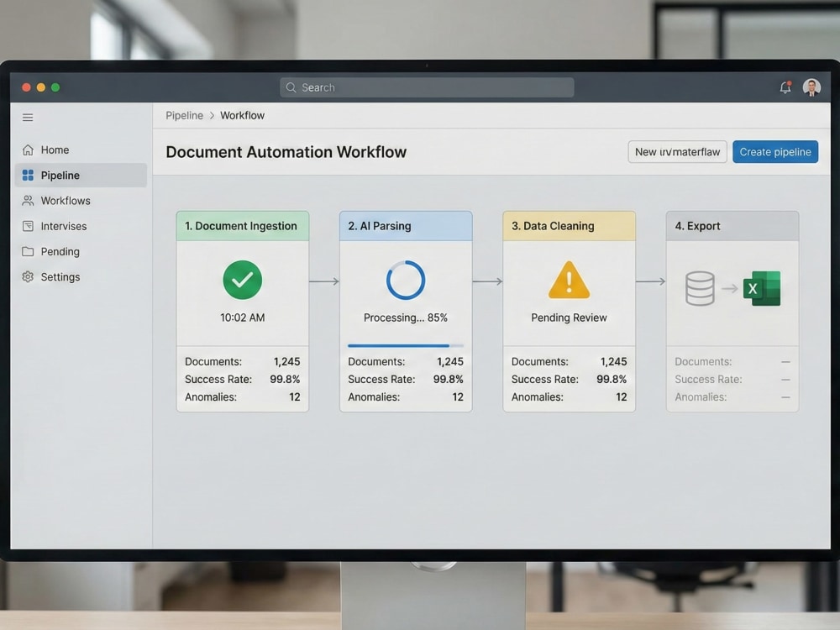Click the red close window button

pos(26,87)
